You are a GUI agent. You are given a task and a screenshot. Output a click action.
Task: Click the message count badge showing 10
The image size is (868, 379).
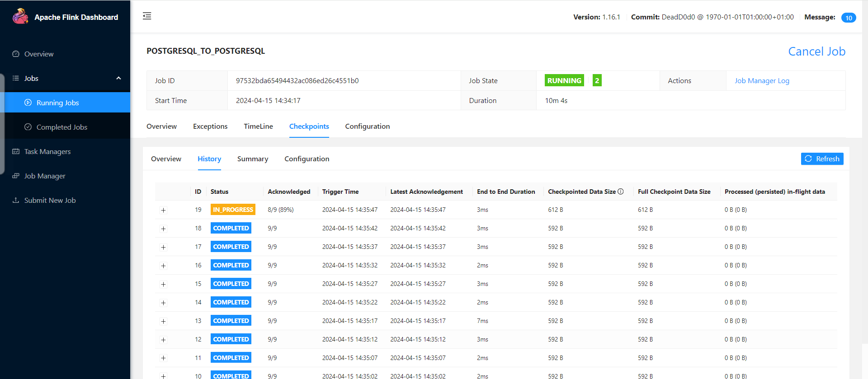[x=849, y=18]
